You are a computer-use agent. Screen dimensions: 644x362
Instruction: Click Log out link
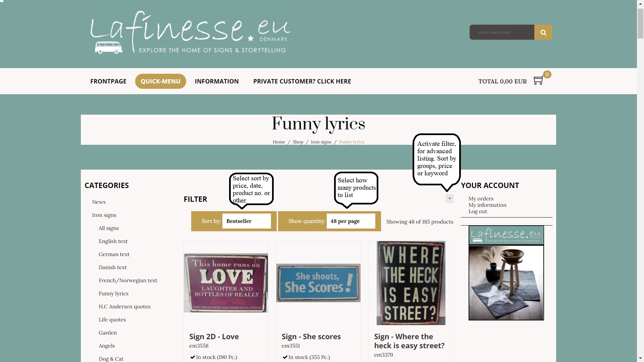tap(478, 211)
